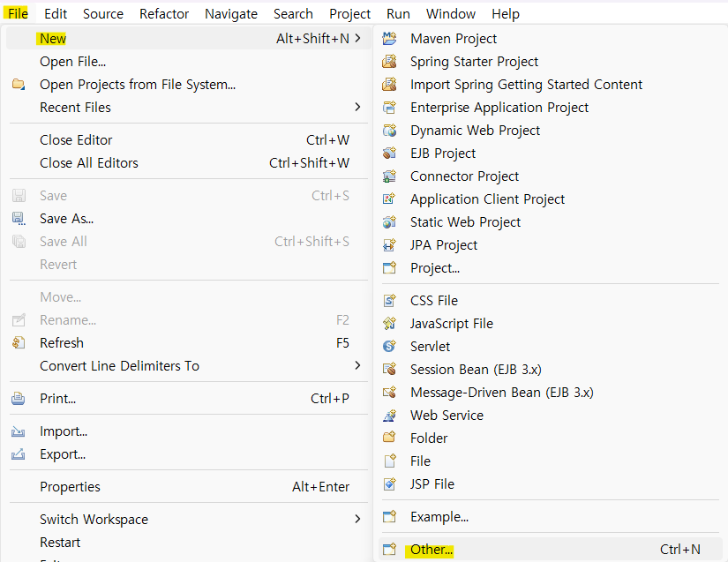This screenshot has height=562, width=728.
Task: Click the Refresh icon
Action: [x=19, y=343]
